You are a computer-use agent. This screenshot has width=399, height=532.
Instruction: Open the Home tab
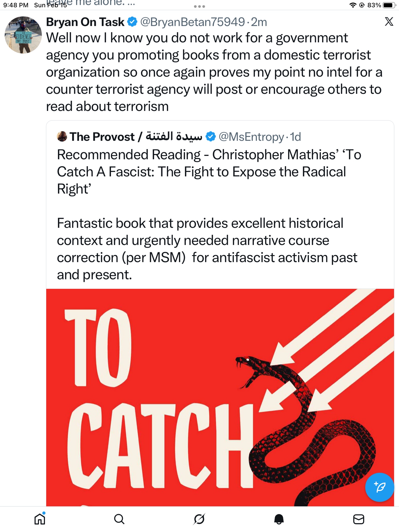pos(40,519)
